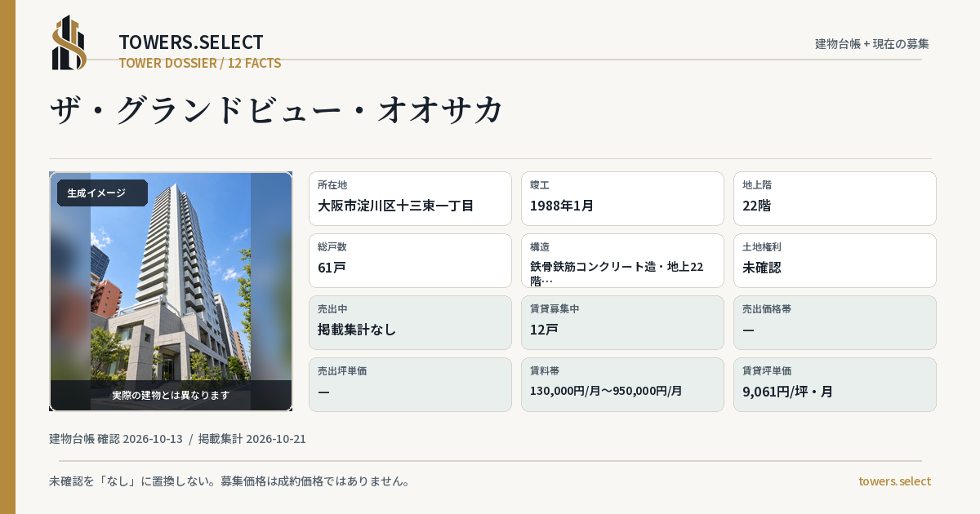Select the TOWERS.SELECT brand name
Viewport: 980px width, 514px height.
pos(191,42)
